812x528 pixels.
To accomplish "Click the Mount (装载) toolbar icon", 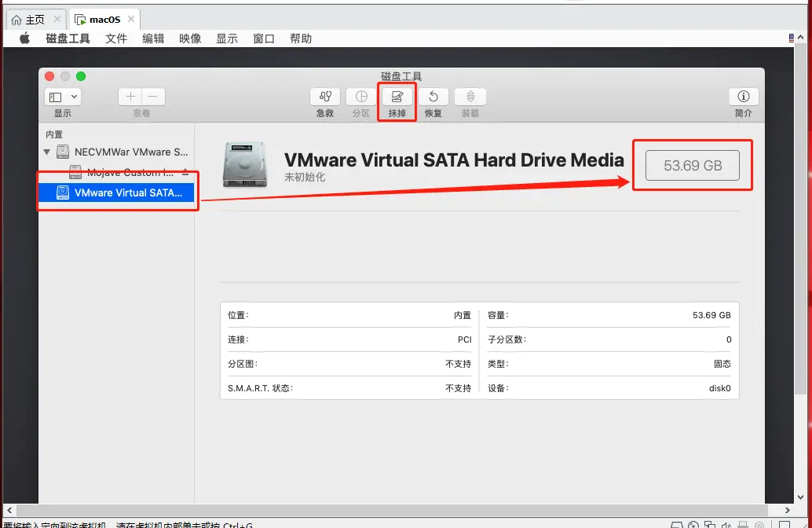I will [x=470, y=97].
